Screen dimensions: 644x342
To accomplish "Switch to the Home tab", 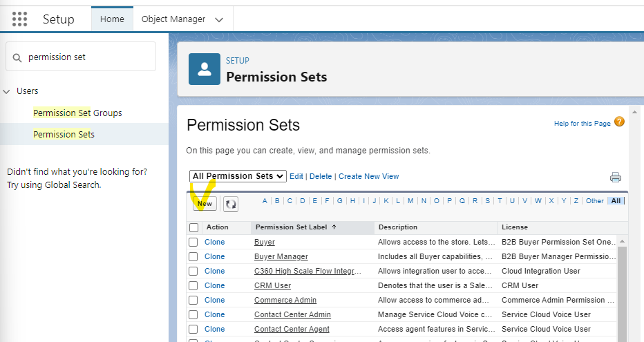I will point(112,19).
